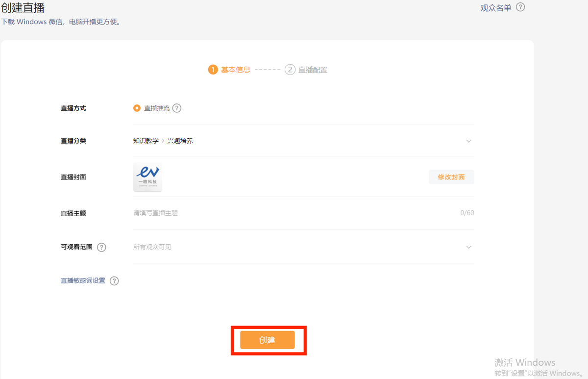Click the live cover thumbnail image
Screen dimensions: 588x379
147,177
